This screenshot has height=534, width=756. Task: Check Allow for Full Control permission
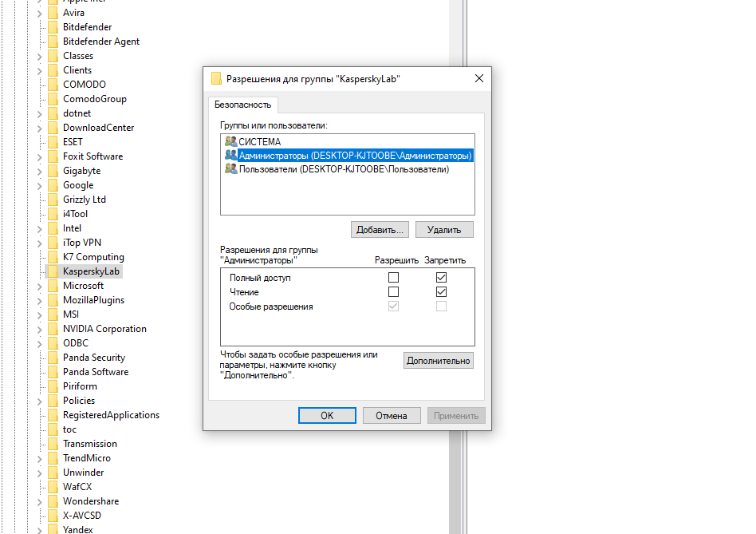(393, 277)
